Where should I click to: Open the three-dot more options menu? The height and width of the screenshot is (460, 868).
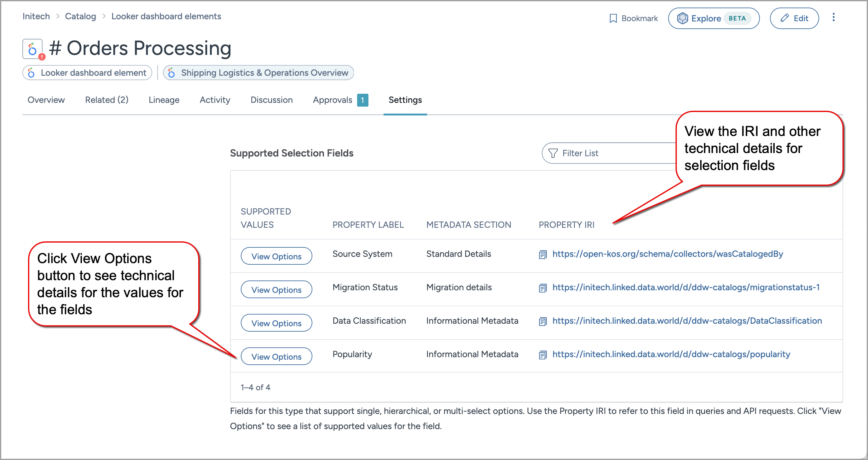[x=833, y=18]
